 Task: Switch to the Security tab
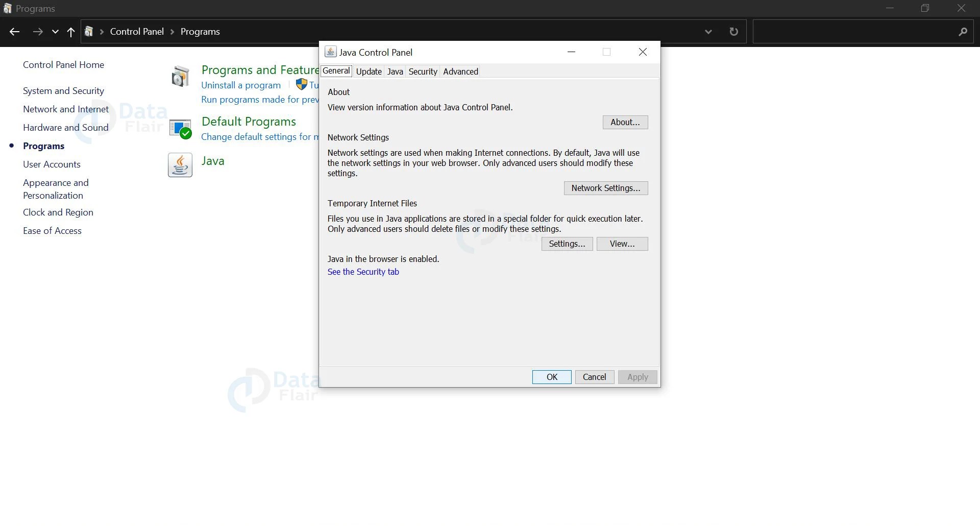click(423, 71)
